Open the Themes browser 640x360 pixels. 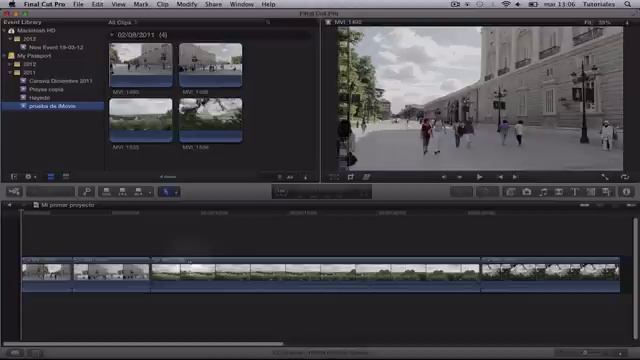(x=606, y=191)
